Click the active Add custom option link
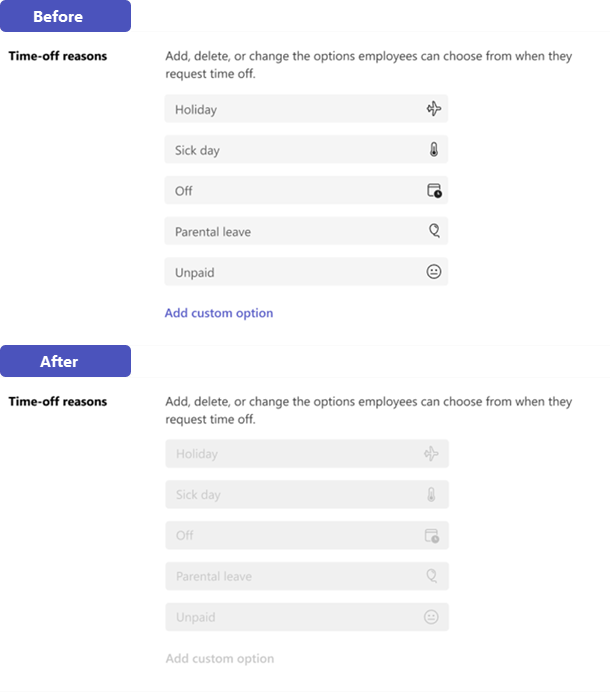Viewport: 610px width, 692px height. (x=219, y=313)
